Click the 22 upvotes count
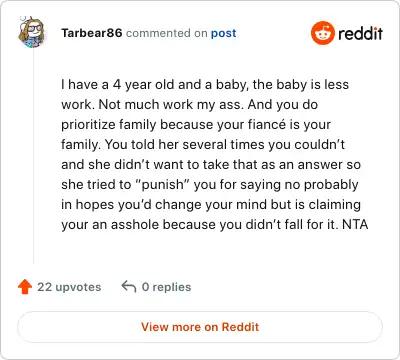Image resolution: width=400 pixels, height=360 pixels. pyautogui.click(x=69, y=287)
